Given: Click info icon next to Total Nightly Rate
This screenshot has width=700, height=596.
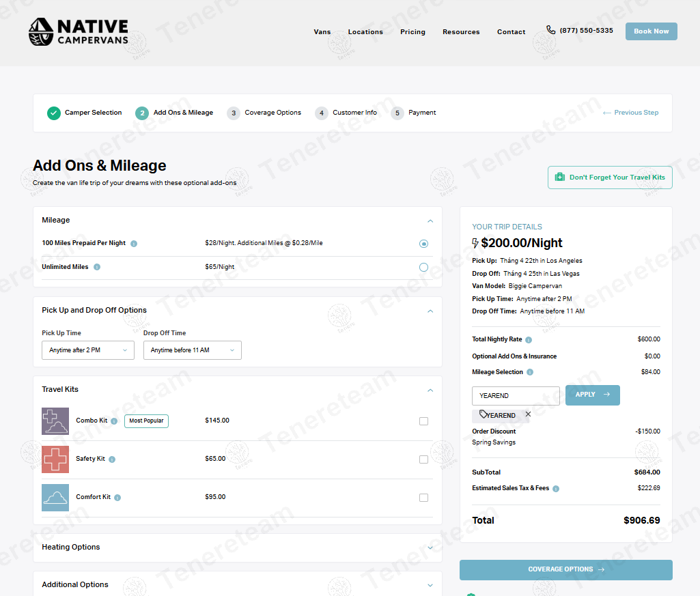Looking at the screenshot, I should [529, 340].
